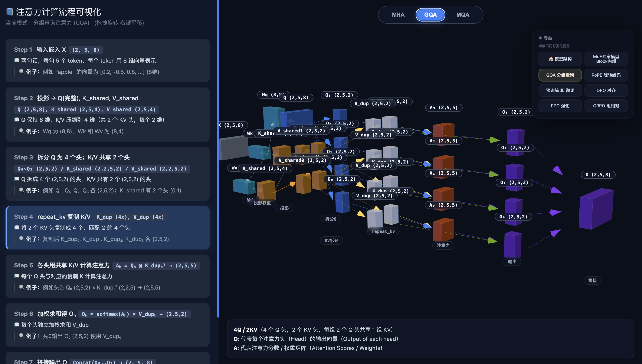Click the KV拆分 stage label
This screenshot has width=642, height=364.
(x=331, y=241)
